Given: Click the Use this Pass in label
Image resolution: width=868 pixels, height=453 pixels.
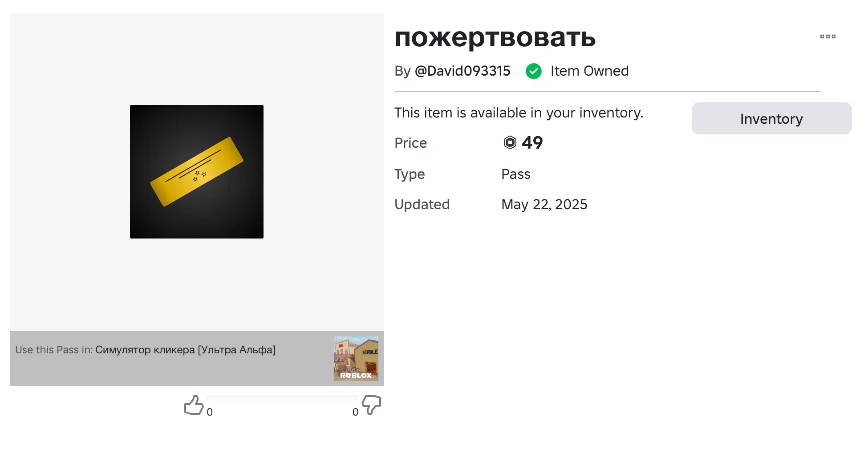Looking at the screenshot, I should tap(54, 350).
